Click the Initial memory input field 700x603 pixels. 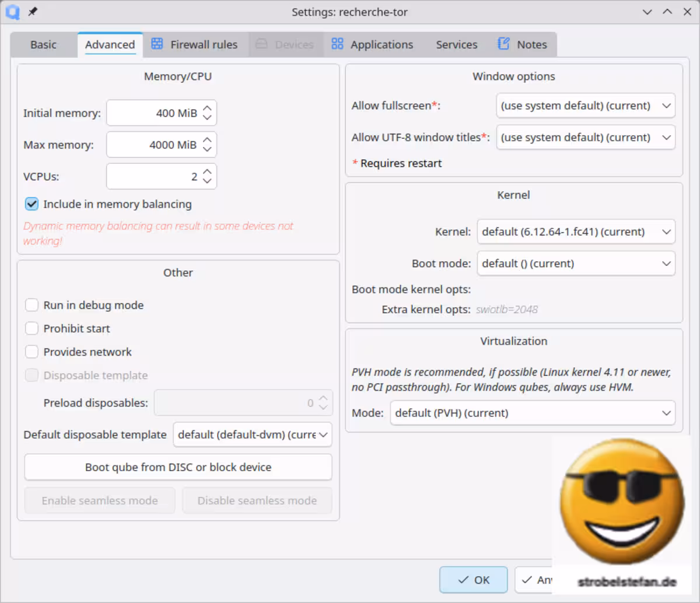click(152, 113)
